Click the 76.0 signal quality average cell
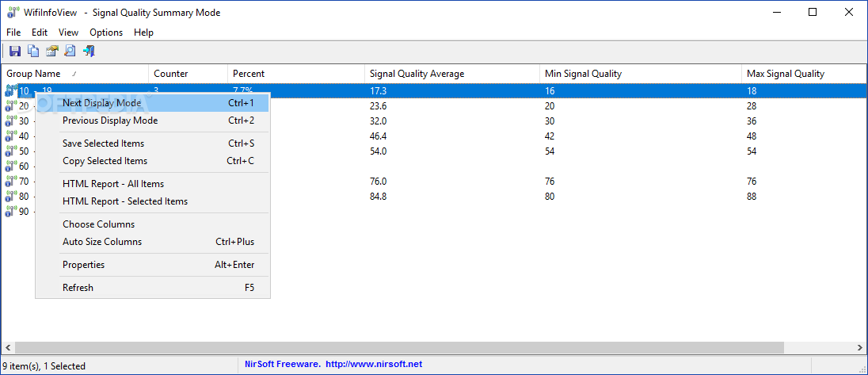The height and width of the screenshot is (375, 868). (x=378, y=181)
